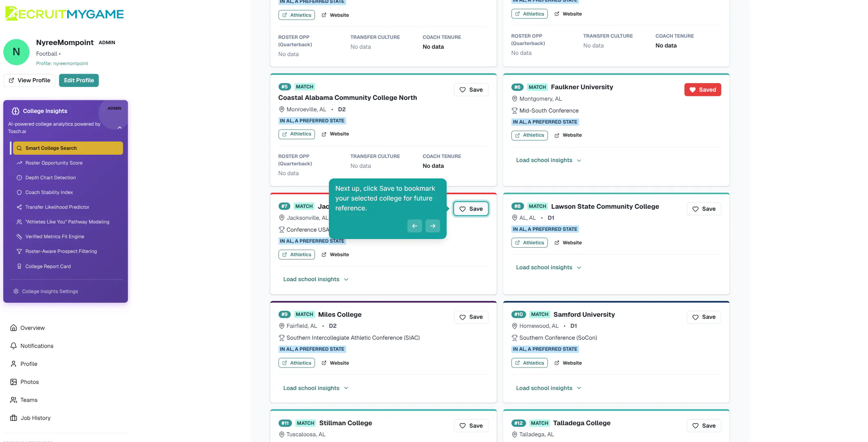Screen dimensions: 868x442
Task: Expand Miles College school insights
Action: pos(316,388)
